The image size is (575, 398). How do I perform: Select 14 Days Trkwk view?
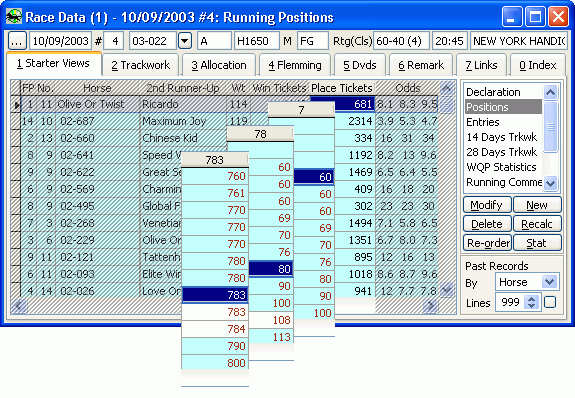(x=503, y=137)
